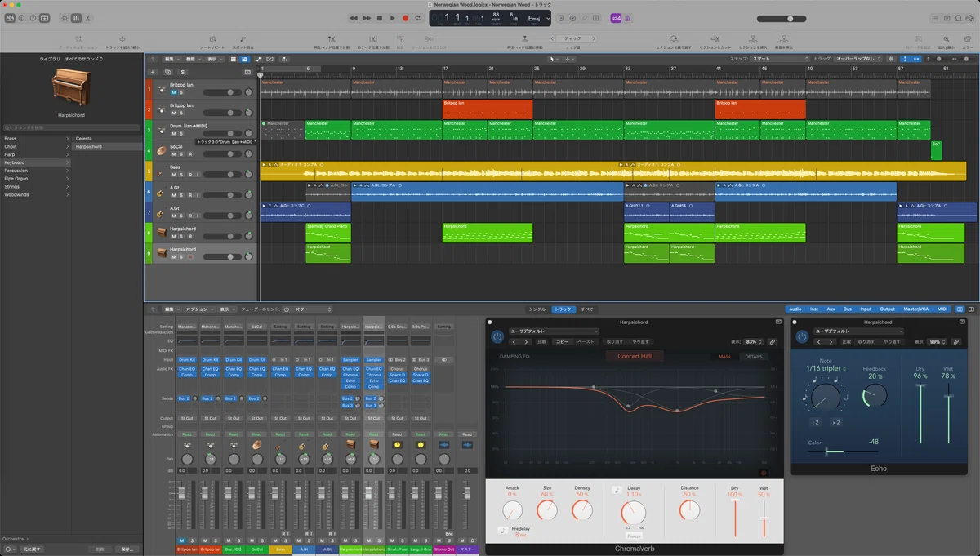Switch mixer view to すべて (All)

pyautogui.click(x=587, y=309)
